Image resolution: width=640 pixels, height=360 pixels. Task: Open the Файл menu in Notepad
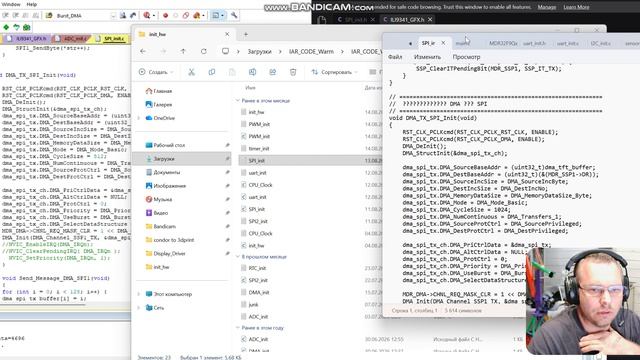pos(395,57)
